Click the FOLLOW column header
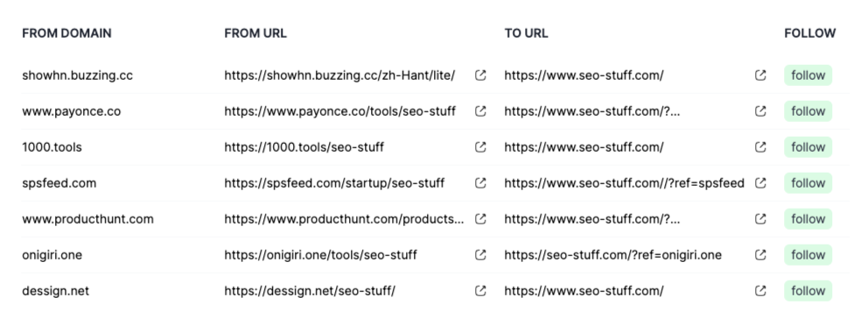Image resolution: width=868 pixels, height=326 pixels. [810, 33]
